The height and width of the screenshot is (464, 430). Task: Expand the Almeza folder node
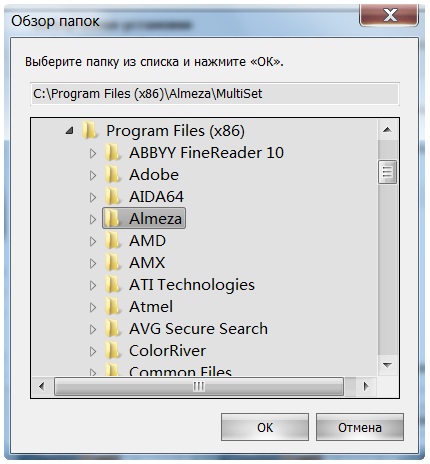pyautogui.click(x=93, y=219)
